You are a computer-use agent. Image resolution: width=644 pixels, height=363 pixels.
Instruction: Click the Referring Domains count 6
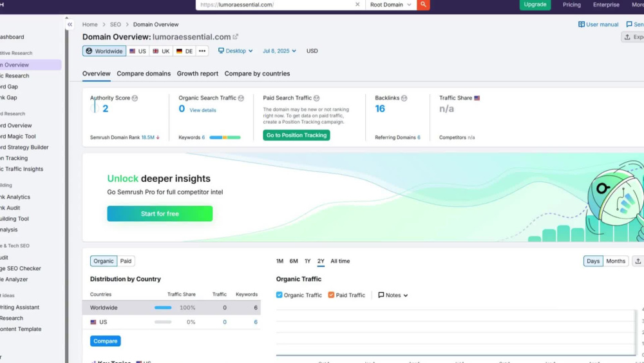[x=419, y=137]
